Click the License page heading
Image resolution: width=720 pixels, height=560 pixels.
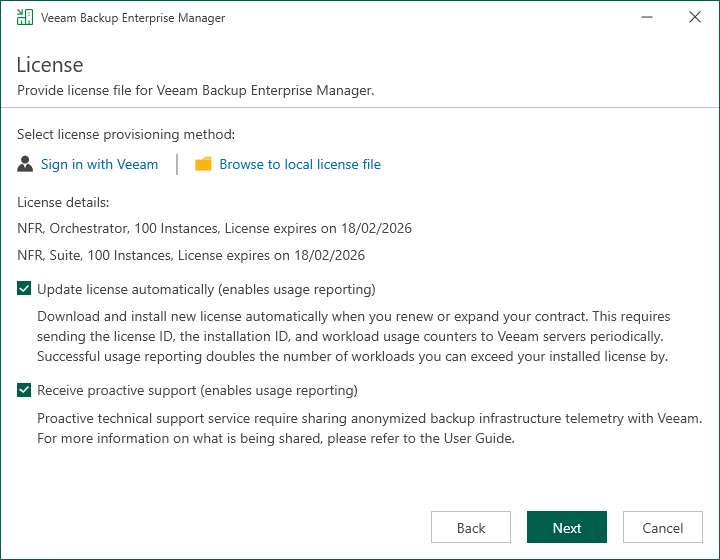click(50, 65)
